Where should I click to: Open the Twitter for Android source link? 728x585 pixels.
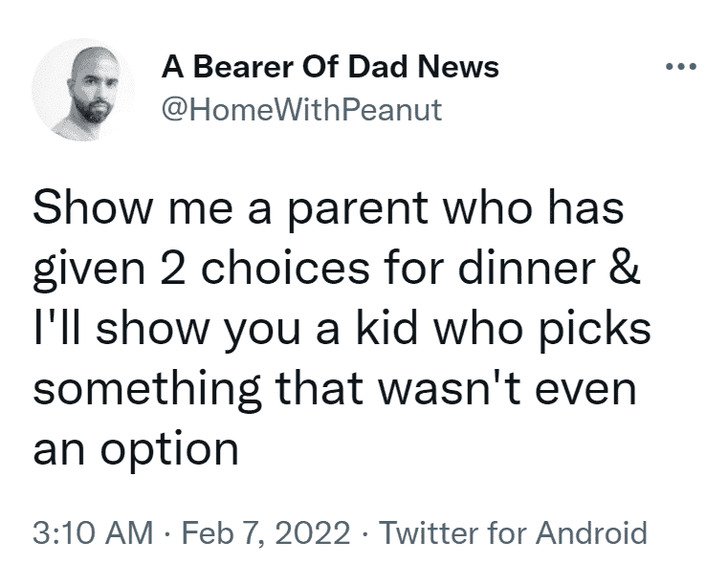pyautogui.click(x=513, y=532)
